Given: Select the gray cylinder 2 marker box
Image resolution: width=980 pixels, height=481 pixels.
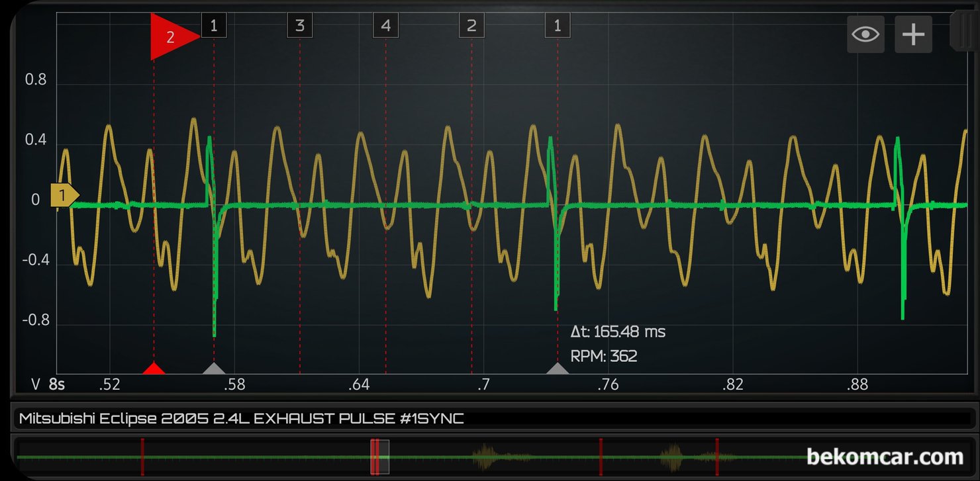Looking at the screenshot, I should [471, 26].
